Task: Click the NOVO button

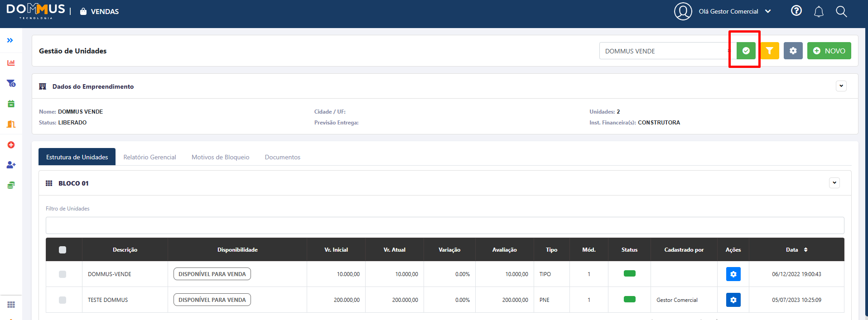Action: pos(829,51)
